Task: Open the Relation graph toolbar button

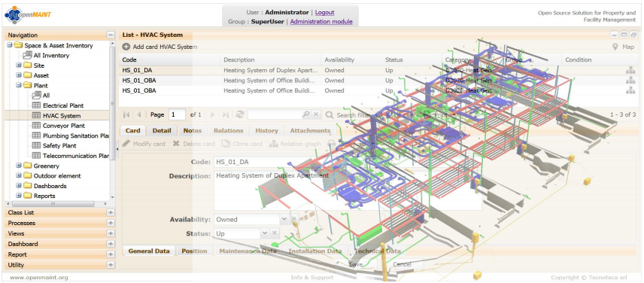Action: click(295, 144)
